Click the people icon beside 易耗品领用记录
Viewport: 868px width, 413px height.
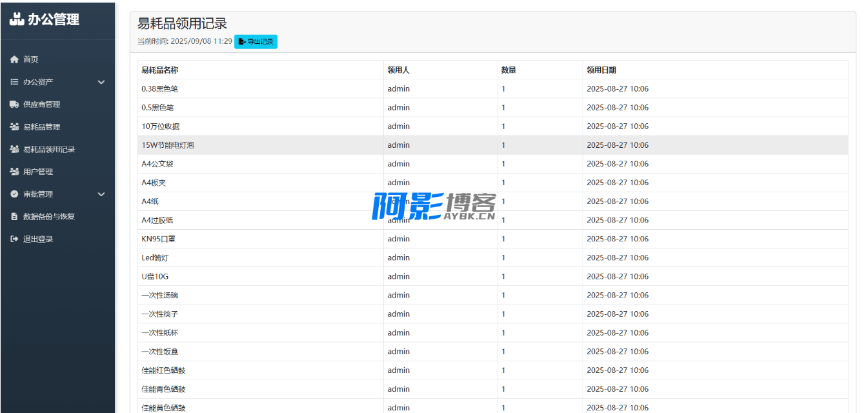pyautogui.click(x=14, y=150)
